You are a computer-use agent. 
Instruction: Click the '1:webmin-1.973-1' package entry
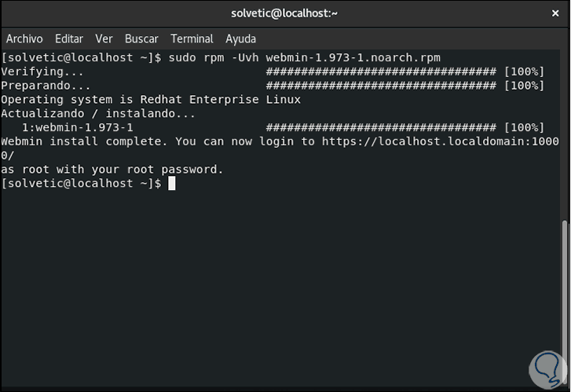pos(77,127)
